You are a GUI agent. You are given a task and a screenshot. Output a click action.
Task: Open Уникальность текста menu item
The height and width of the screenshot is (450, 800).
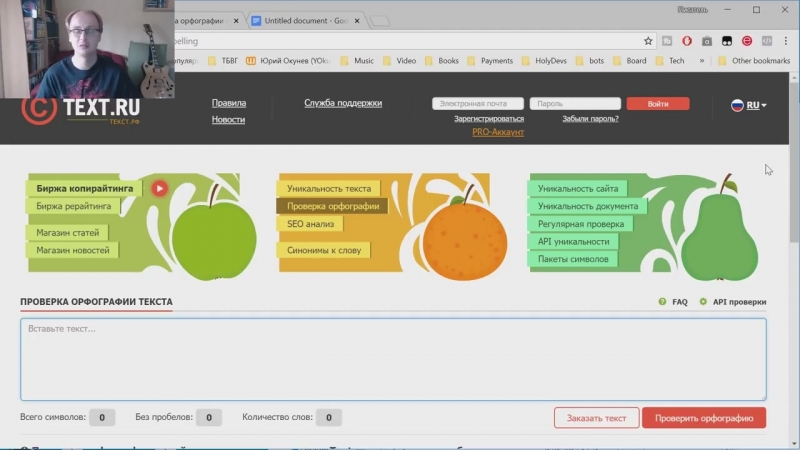pos(329,188)
